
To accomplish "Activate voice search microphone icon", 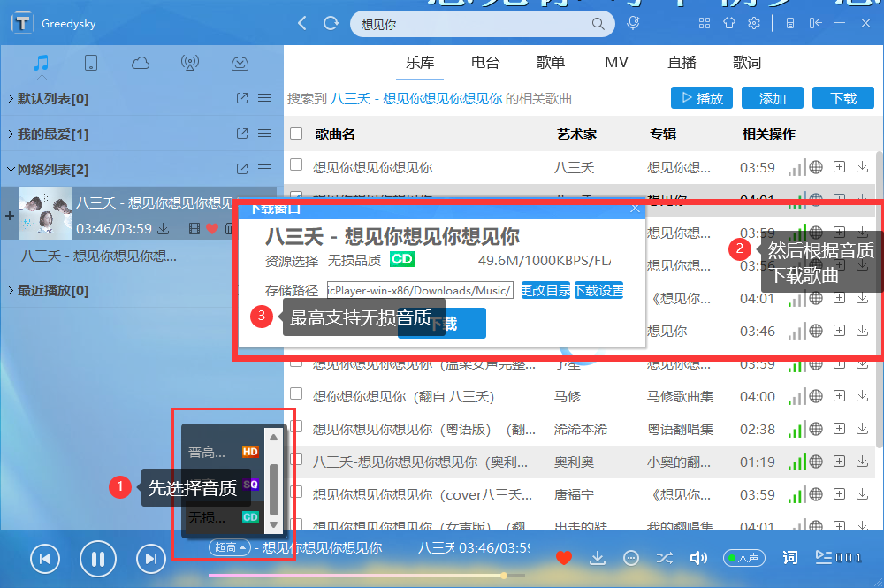I will click(x=633, y=23).
